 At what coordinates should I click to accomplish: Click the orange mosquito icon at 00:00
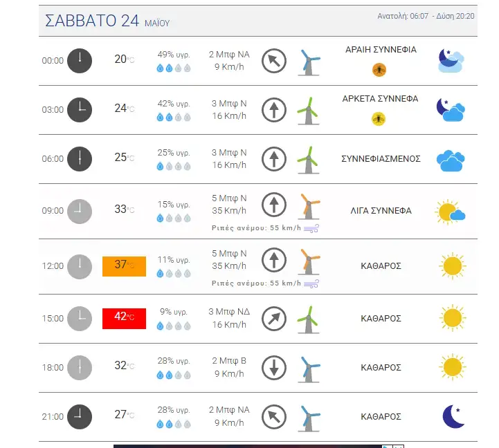click(379, 70)
